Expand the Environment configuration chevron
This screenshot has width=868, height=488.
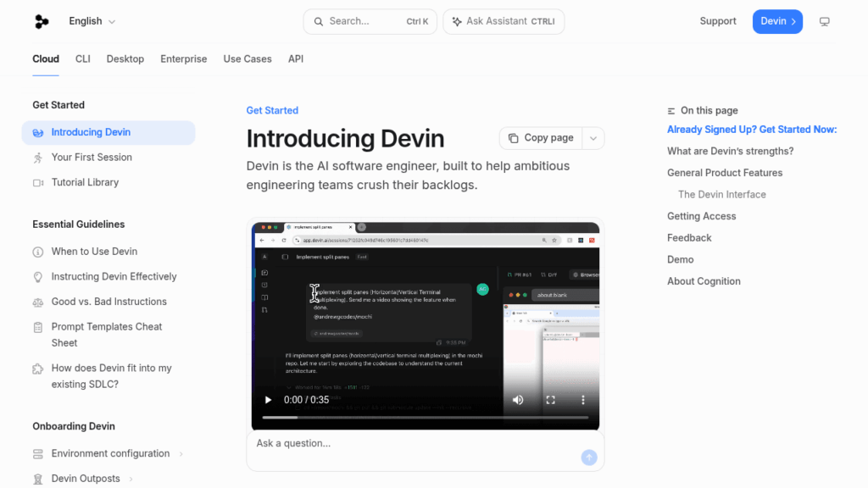181,454
